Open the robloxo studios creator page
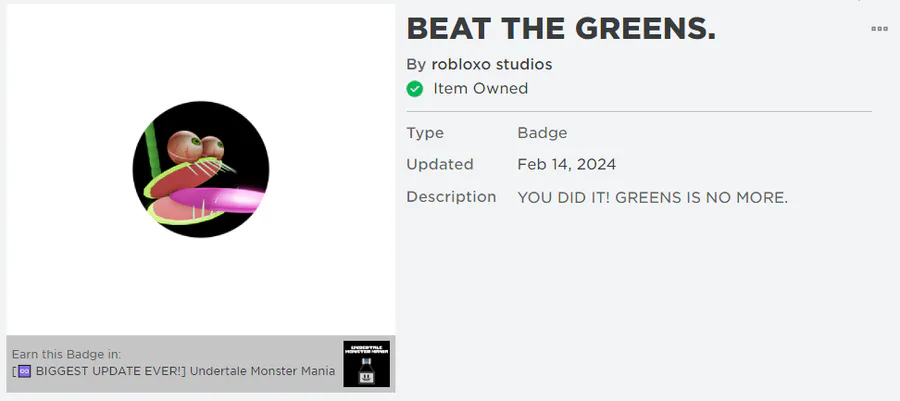Image resolution: width=900 pixels, height=401 pixels. pyautogui.click(x=491, y=64)
